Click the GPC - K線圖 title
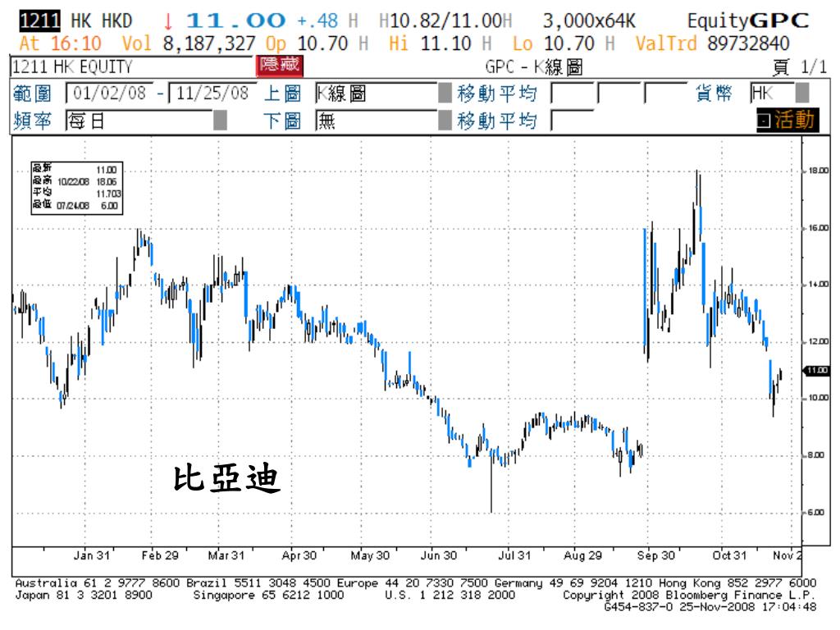The width and height of the screenshot is (840, 630). pyautogui.click(x=533, y=67)
